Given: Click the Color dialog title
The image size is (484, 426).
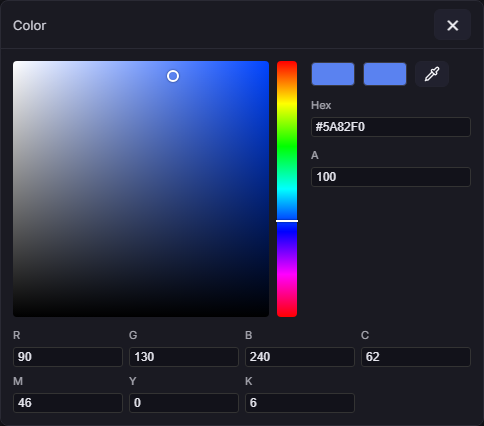Looking at the screenshot, I should (30, 26).
